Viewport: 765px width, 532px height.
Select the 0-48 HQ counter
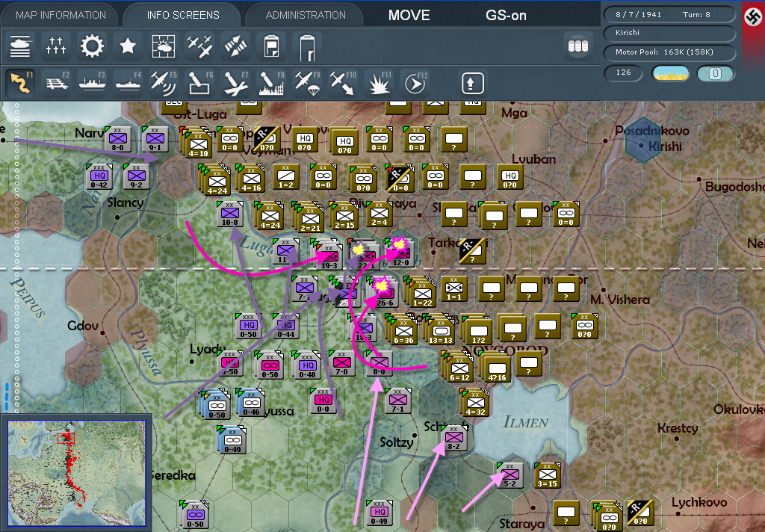tap(306, 365)
